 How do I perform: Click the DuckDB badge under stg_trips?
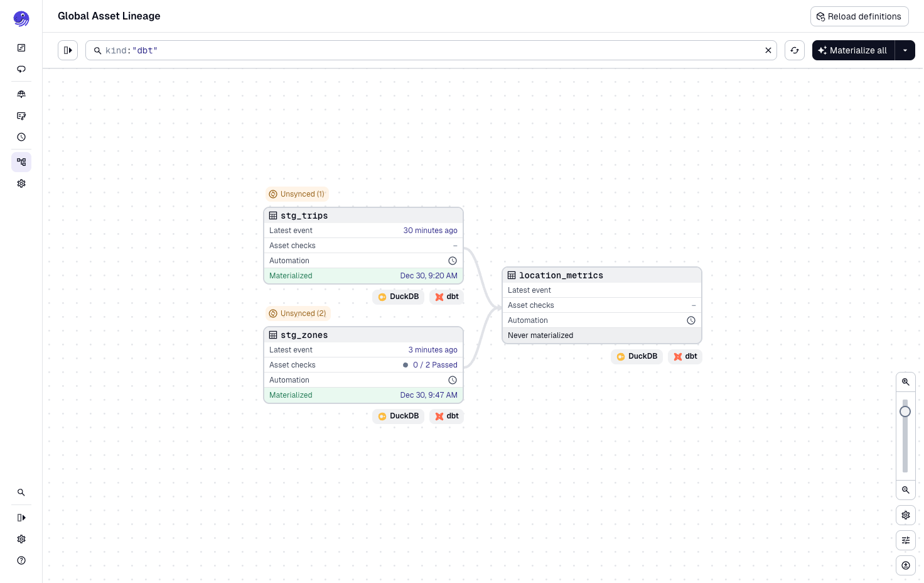(398, 297)
